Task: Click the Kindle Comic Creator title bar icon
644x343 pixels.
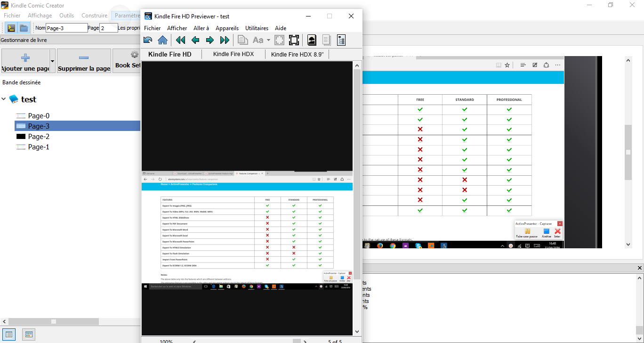Action: click(5, 5)
